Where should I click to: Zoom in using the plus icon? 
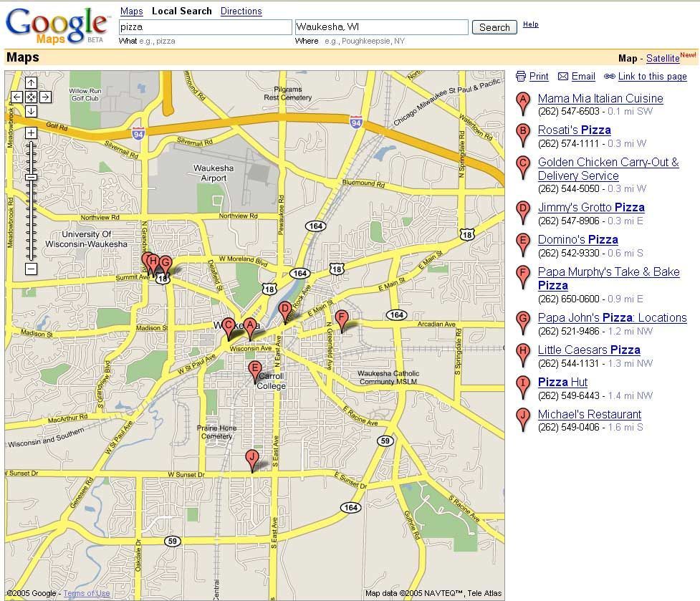click(x=31, y=133)
